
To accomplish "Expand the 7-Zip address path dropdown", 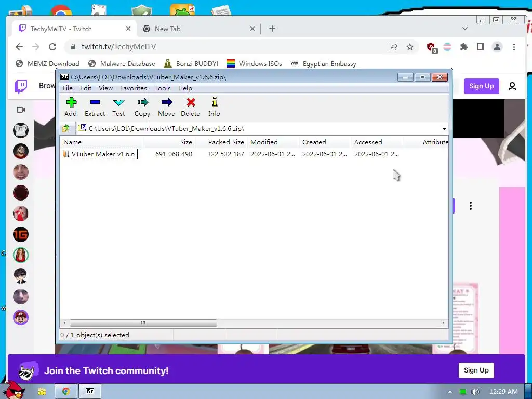I will click(x=444, y=129).
